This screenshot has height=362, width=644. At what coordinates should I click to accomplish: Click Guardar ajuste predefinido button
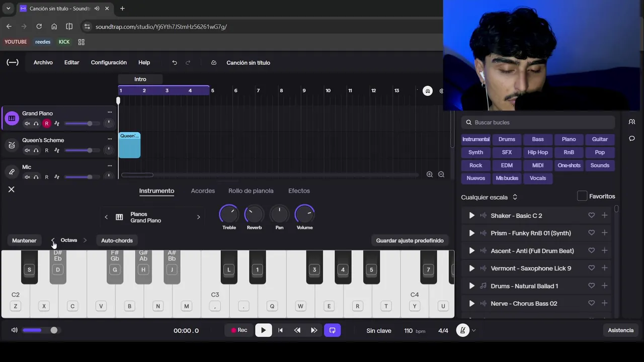(x=410, y=240)
